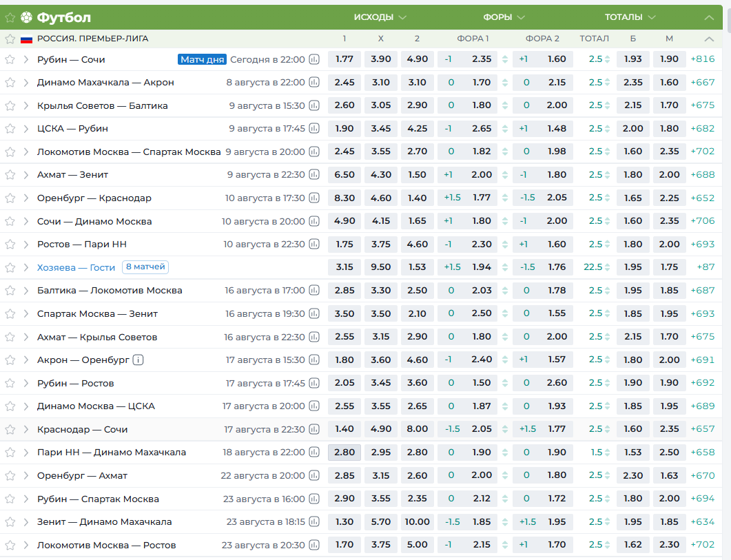Change handicap stepper for Рубин — Сочи
Screen dimensions: 731x560
tap(504, 60)
